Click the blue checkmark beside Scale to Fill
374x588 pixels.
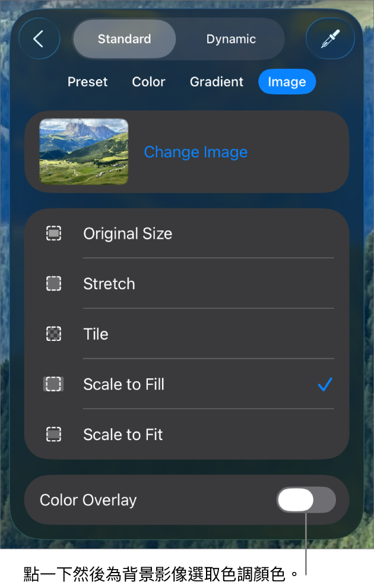click(x=325, y=385)
